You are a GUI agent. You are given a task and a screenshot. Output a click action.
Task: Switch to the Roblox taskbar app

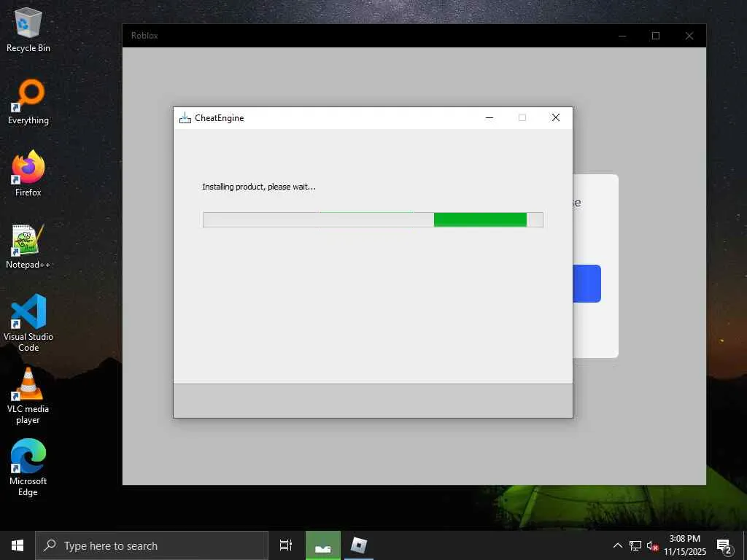[x=359, y=545]
